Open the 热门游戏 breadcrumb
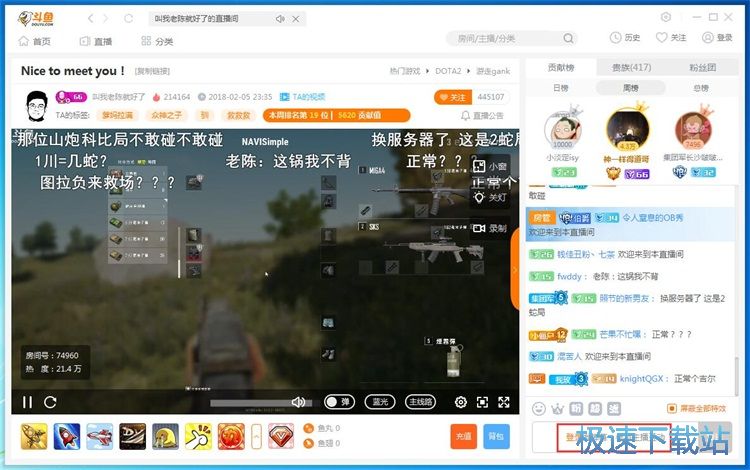Image resolution: width=750 pixels, height=470 pixels. (x=405, y=71)
